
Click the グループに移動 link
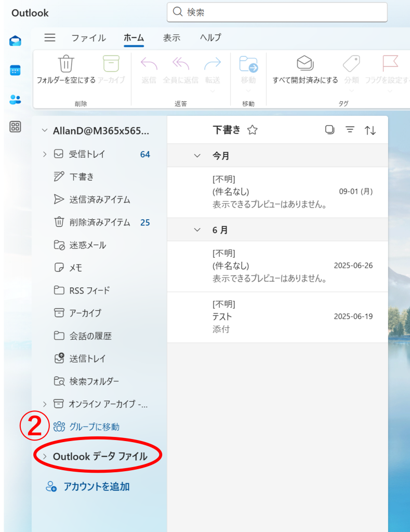click(94, 427)
